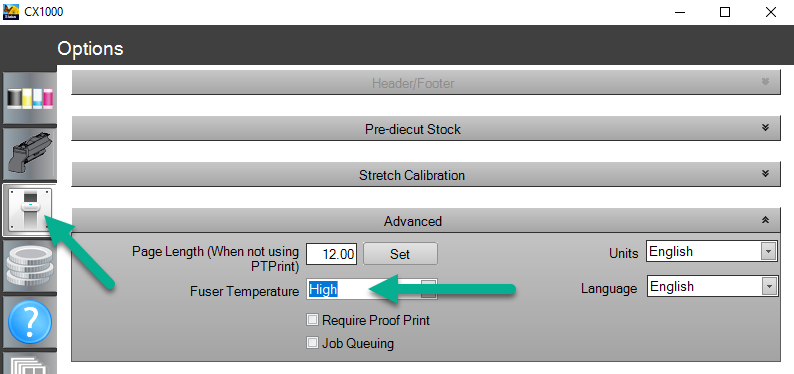Click the stacked coins cost icon
The height and width of the screenshot is (374, 794).
29,266
